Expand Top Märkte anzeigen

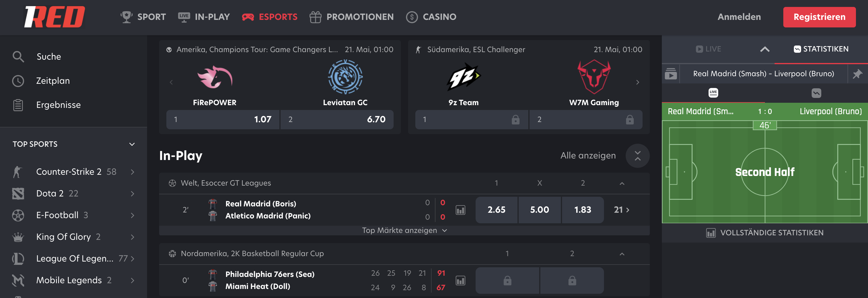(x=404, y=231)
